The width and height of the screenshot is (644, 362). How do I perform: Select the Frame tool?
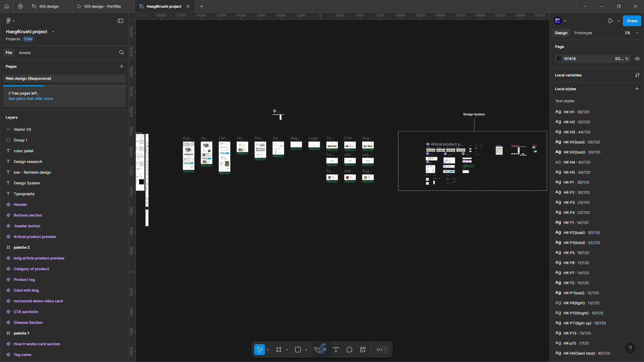pos(278,350)
